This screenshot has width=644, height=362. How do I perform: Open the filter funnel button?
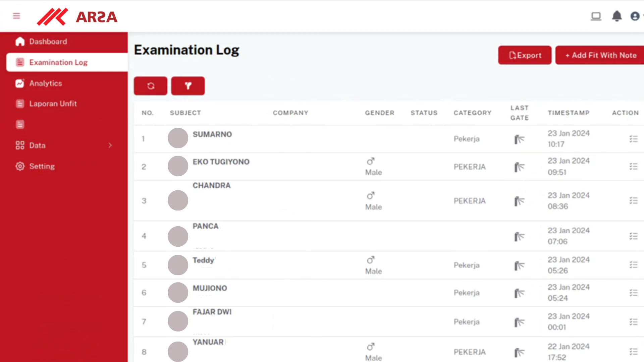pos(188,86)
